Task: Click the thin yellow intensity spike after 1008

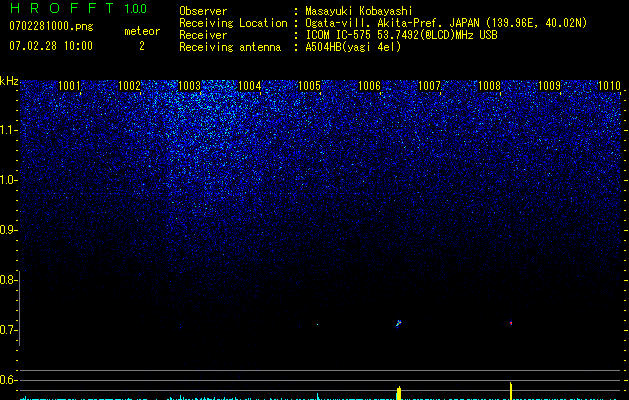Action: pos(511,391)
